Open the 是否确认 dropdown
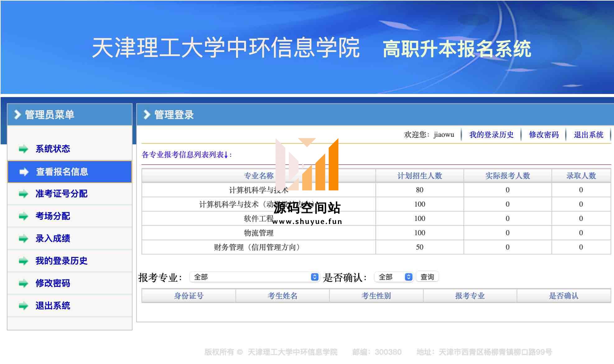This screenshot has height=364, width=614. pos(394,277)
